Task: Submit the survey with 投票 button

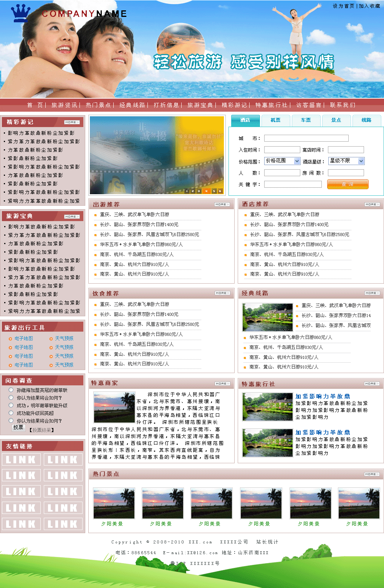Action: tap(18, 428)
